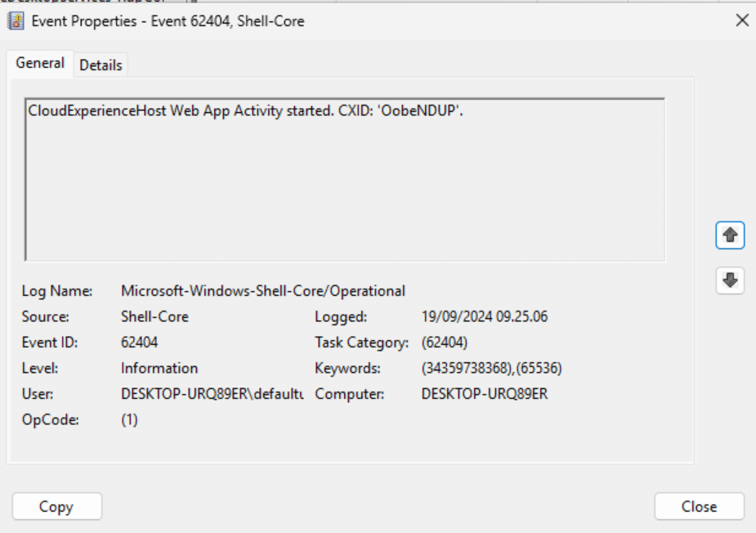
Task: Click the Task Category value (62404)
Action: [445, 343]
